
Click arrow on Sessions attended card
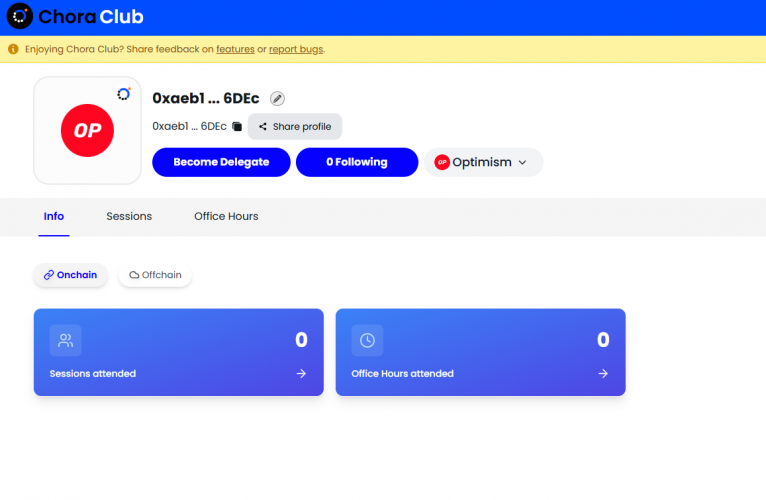pos(301,373)
